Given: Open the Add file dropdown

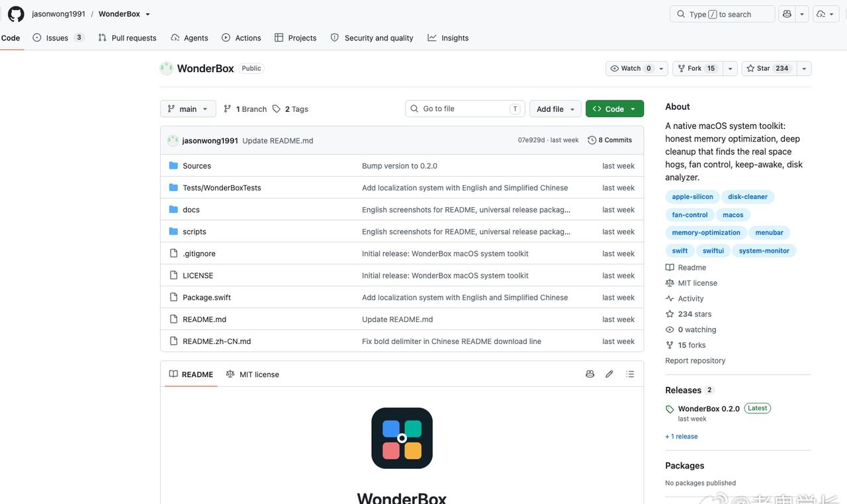Looking at the screenshot, I should [x=555, y=109].
